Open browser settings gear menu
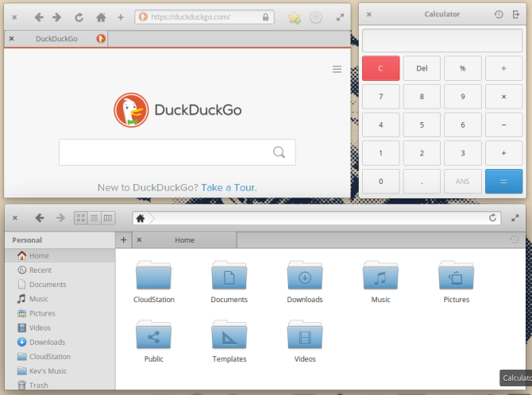Screen dimensions: 532x395 coord(316,17)
